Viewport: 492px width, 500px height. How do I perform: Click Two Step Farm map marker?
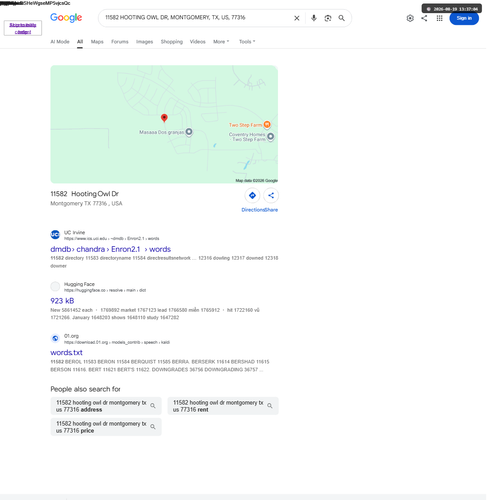pyautogui.click(x=267, y=125)
